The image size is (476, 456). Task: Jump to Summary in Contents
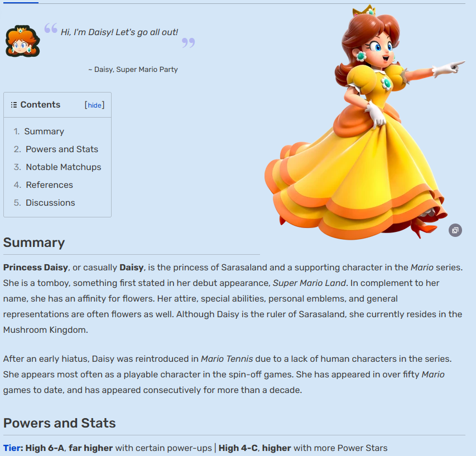(x=44, y=132)
